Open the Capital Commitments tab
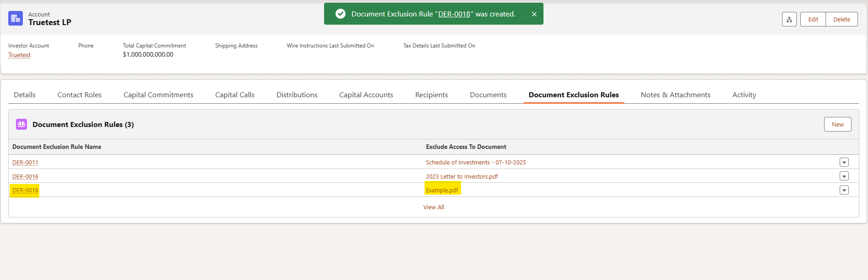The height and width of the screenshot is (280, 868). click(158, 95)
